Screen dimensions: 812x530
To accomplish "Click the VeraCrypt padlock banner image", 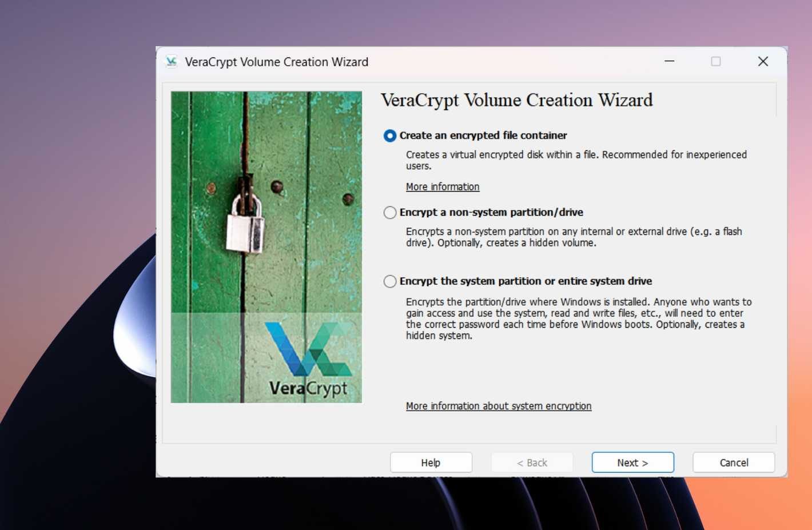I will click(x=266, y=247).
